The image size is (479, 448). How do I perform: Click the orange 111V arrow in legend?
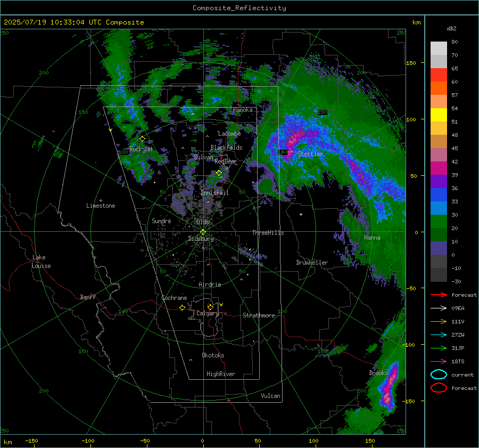[439, 321]
